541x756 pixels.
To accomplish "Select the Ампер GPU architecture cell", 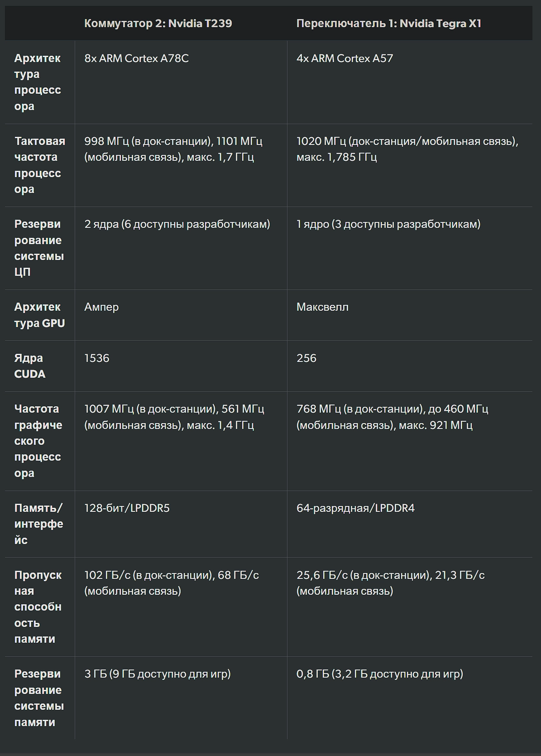I will pyautogui.click(x=101, y=307).
